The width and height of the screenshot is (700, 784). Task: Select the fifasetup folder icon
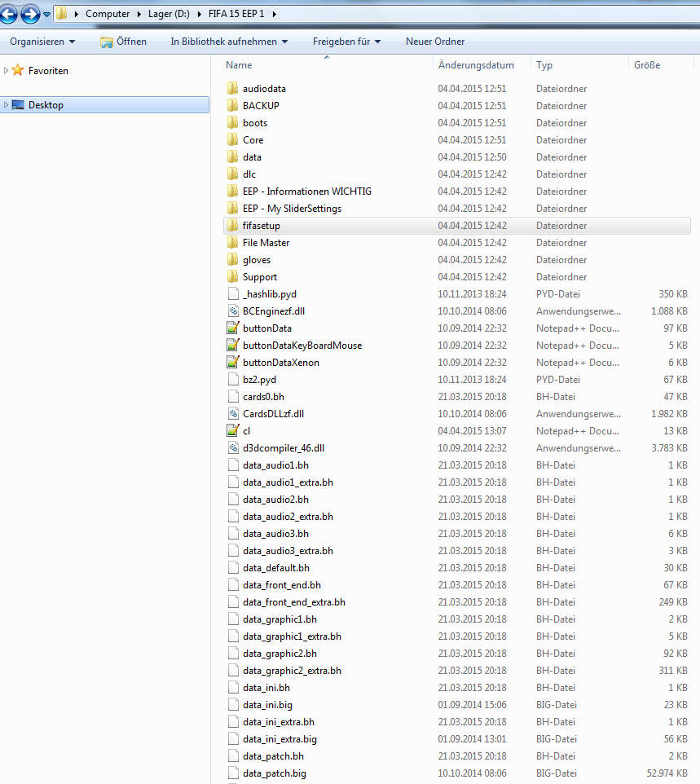232,226
